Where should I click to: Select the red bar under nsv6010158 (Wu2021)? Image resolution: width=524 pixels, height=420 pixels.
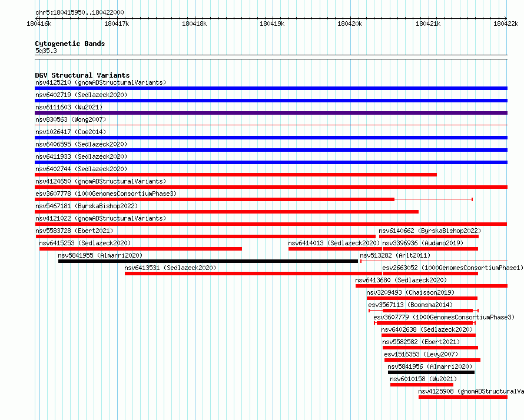click(x=422, y=385)
